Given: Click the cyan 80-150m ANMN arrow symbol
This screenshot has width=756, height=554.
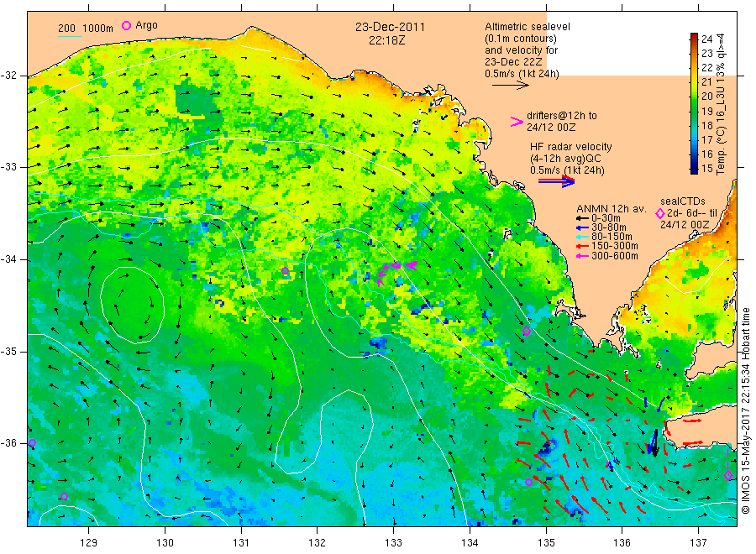Looking at the screenshot, I should 582,237.
